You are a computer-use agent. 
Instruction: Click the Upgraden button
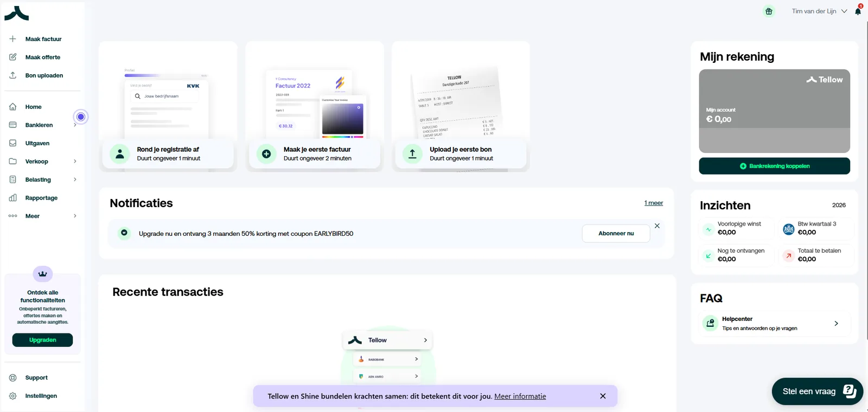pos(42,340)
